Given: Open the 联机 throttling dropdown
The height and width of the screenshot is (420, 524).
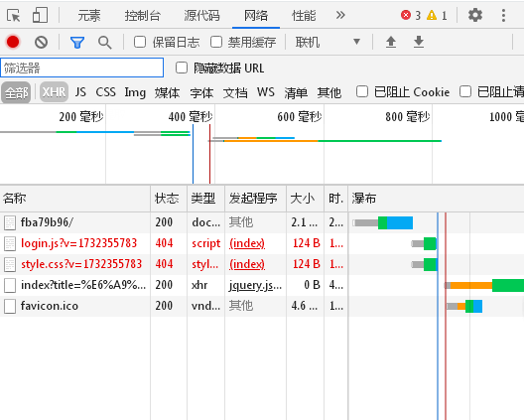Looking at the screenshot, I should pyautogui.click(x=327, y=42).
